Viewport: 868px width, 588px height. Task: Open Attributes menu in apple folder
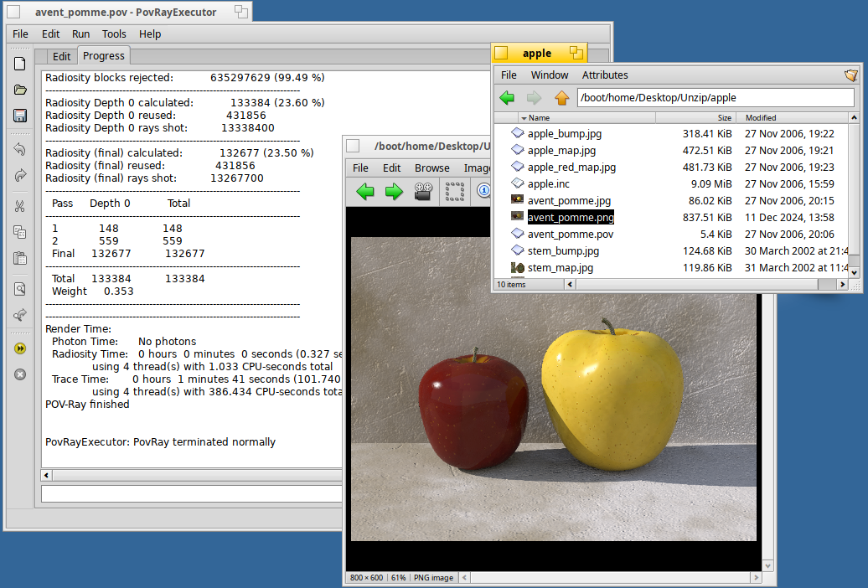[605, 75]
